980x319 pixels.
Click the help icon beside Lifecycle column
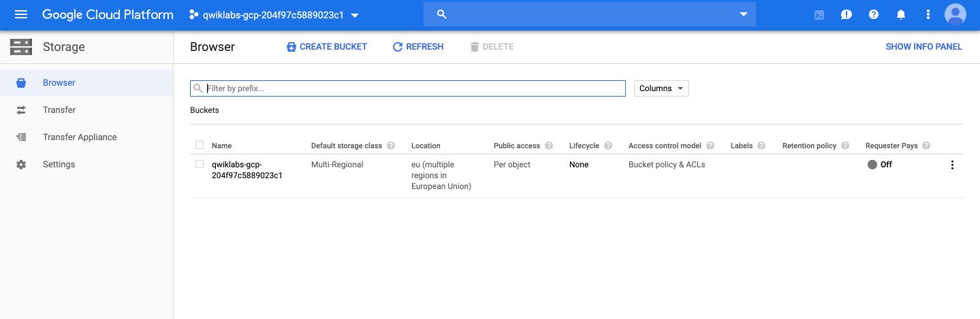pyautogui.click(x=607, y=146)
